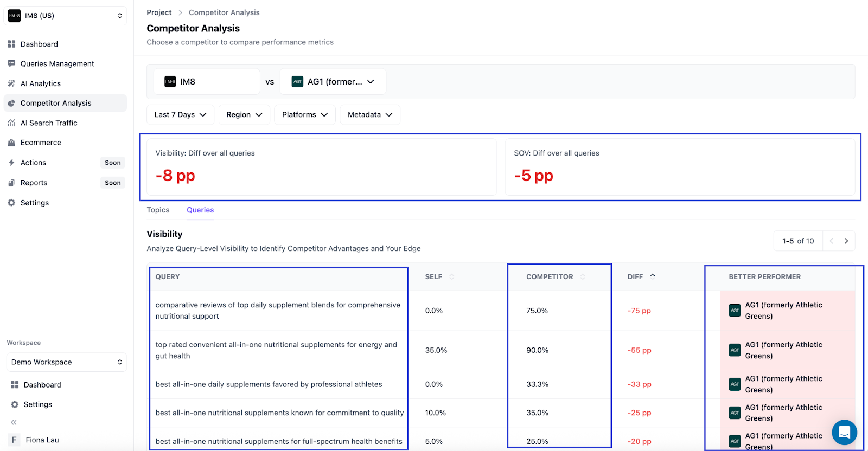
Task: Click the Soon badge beside Actions
Action: point(113,163)
